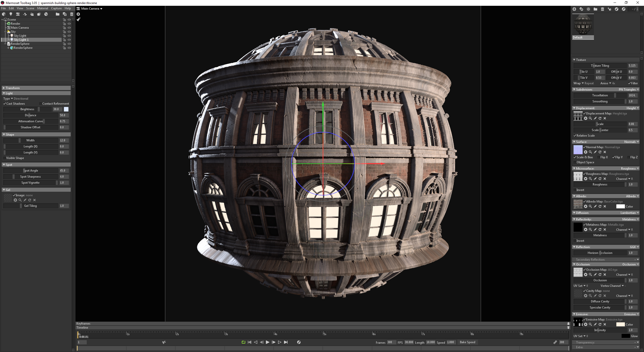Export material with up-right arrow icon
This screenshot has width=644, height=352.
(x=624, y=9)
